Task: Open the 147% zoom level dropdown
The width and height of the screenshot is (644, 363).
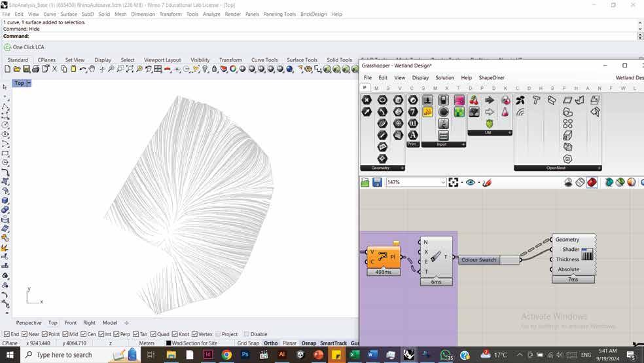Action: pyautogui.click(x=443, y=182)
